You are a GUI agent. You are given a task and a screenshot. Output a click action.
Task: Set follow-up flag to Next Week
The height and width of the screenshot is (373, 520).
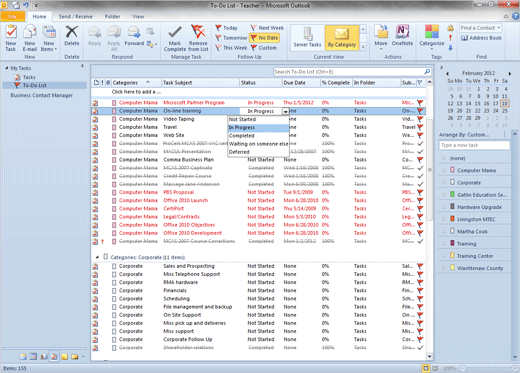[x=267, y=28]
